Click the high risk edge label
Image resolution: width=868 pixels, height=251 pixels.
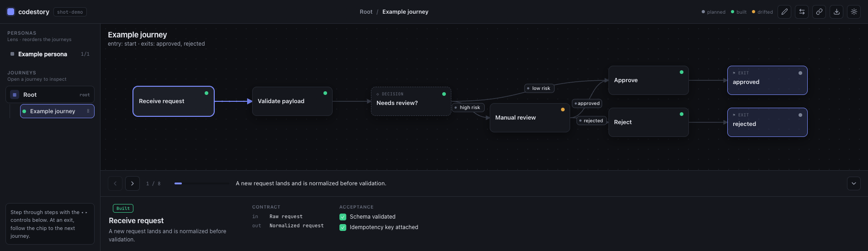click(x=468, y=108)
